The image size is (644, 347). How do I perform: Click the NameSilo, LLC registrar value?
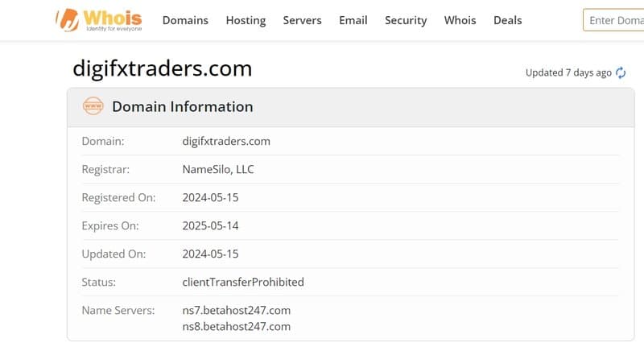(x=218, y=169)
